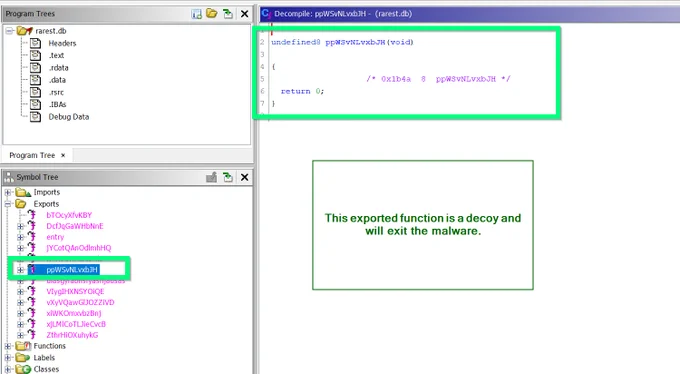Expand the vXyVQawGIJOZZIVD node

click(20, 302)
